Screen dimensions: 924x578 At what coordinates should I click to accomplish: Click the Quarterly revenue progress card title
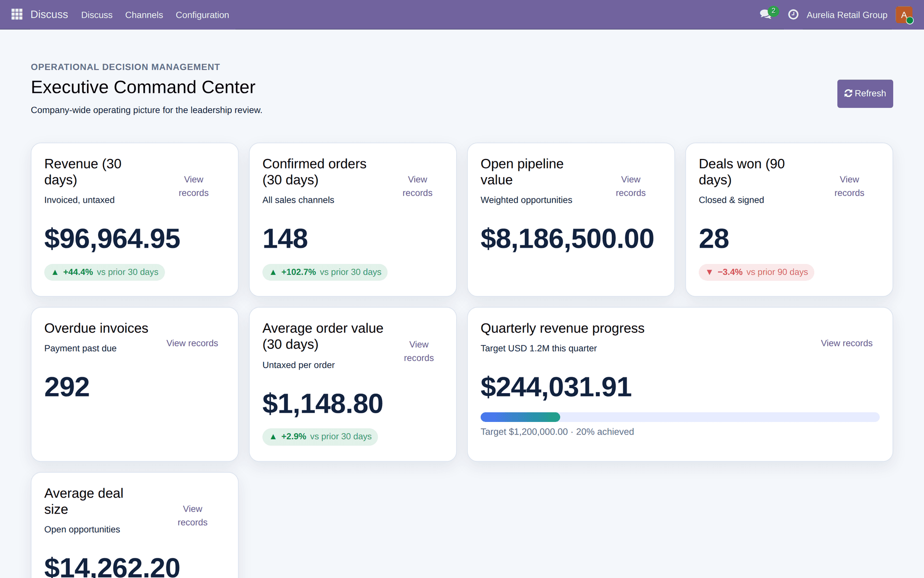[x=562, y=328]
